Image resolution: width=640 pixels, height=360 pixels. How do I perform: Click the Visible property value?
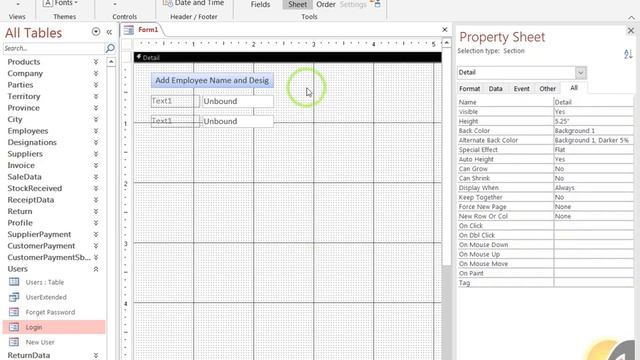[593, 111]
